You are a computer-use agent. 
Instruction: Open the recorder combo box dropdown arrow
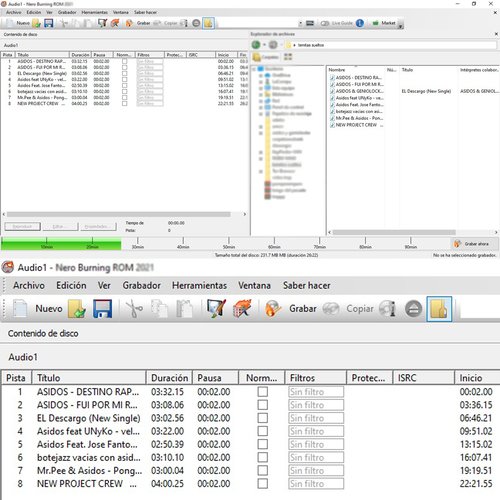300,23
